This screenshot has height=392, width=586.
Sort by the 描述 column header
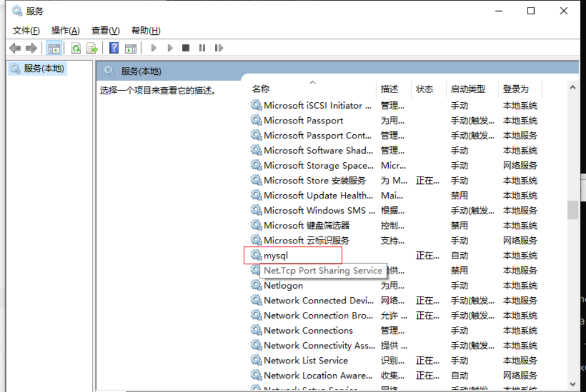tap(389, 89)
